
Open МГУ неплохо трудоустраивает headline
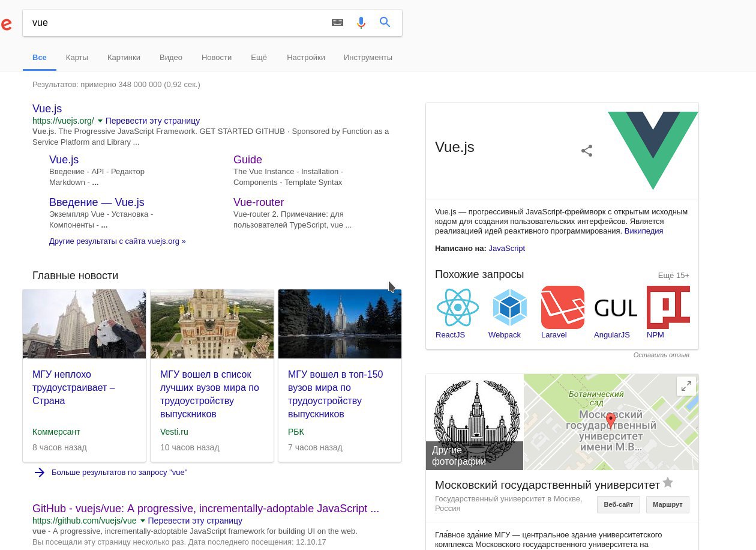click(74, 387)
